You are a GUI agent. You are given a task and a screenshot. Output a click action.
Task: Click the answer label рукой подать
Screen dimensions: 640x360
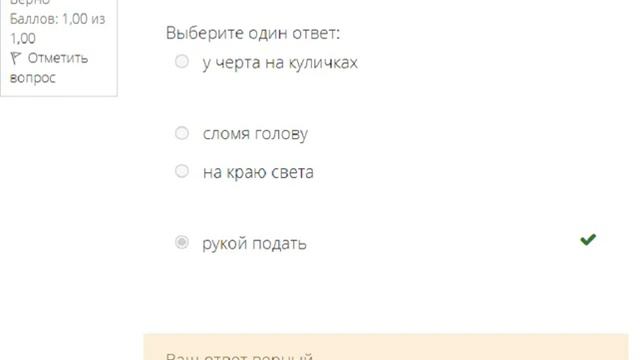click(x=254, y=244)
